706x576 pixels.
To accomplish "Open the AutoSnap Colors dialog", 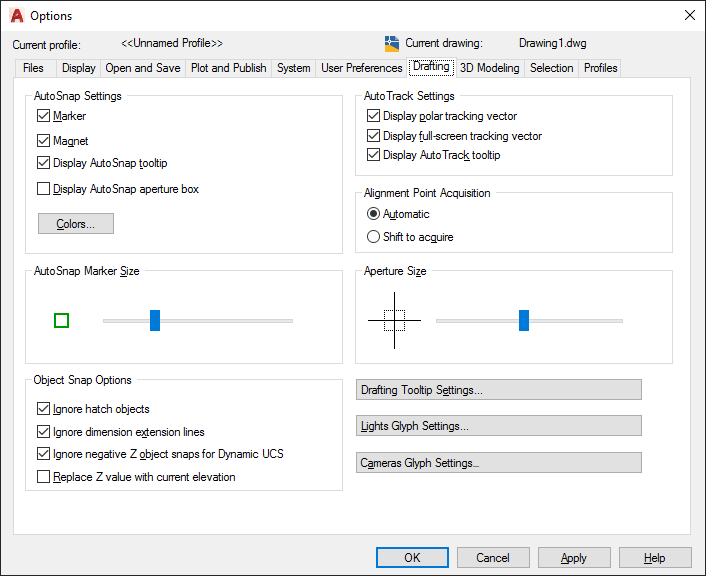I will [x=76, y=224].
